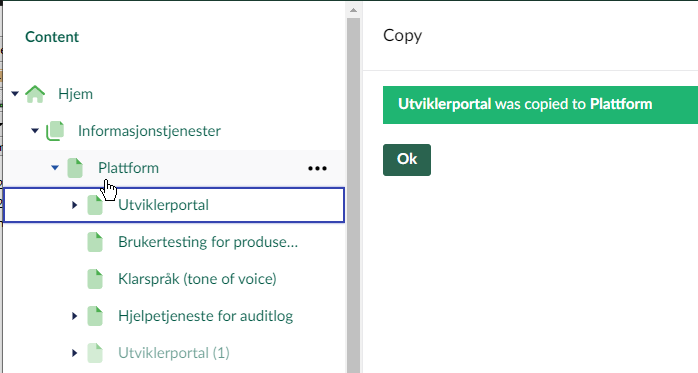Expand the Hjelpetjeneste for auditlog node

point(75,316)
